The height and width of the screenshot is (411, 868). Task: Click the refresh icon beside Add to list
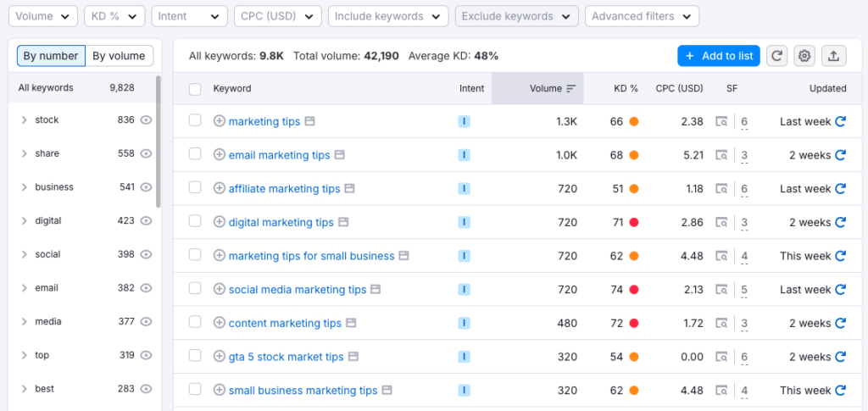(x=776, y=56)
